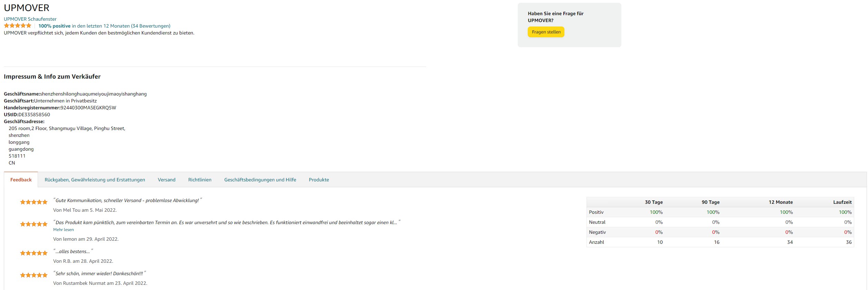Open the Richtlinien tab
The image size is (868, 290).
click(x=200, y=180)
